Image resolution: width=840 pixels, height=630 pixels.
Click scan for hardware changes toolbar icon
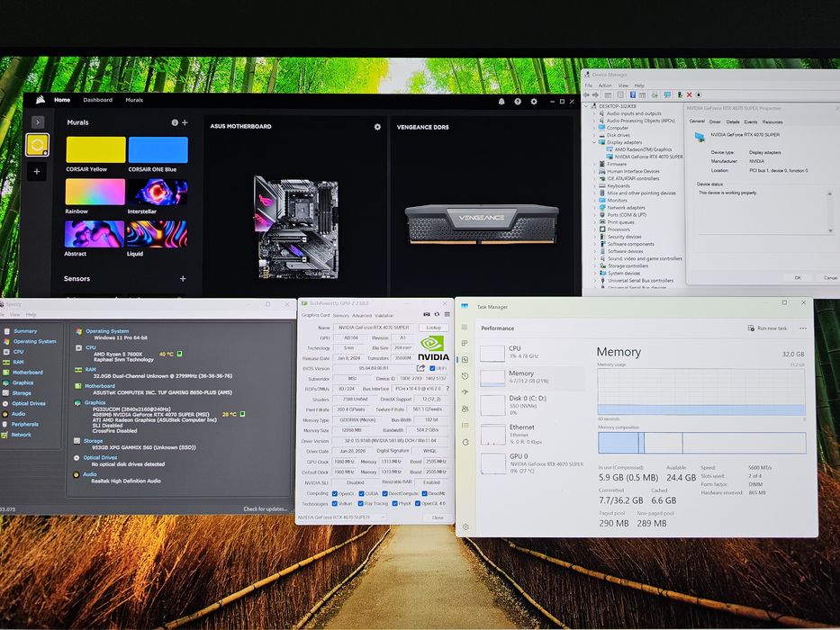point(667,94)
